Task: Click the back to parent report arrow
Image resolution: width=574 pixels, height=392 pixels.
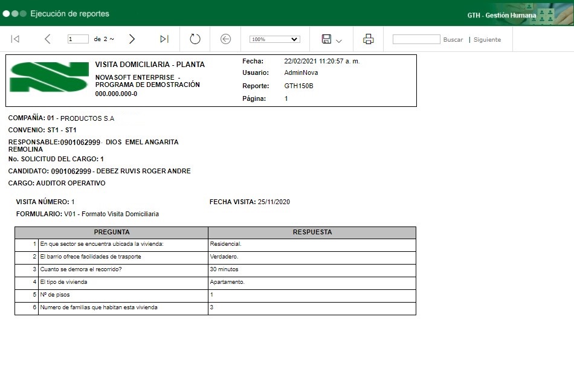Action: pos(225,39)
